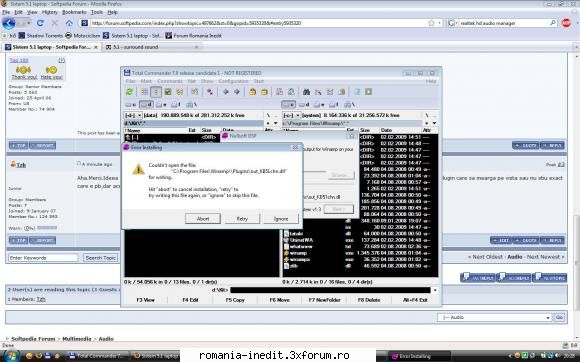Viewport: 580px width, 362px height.
Task: Select drive d button in right panel
Action: tap(305, 105)
